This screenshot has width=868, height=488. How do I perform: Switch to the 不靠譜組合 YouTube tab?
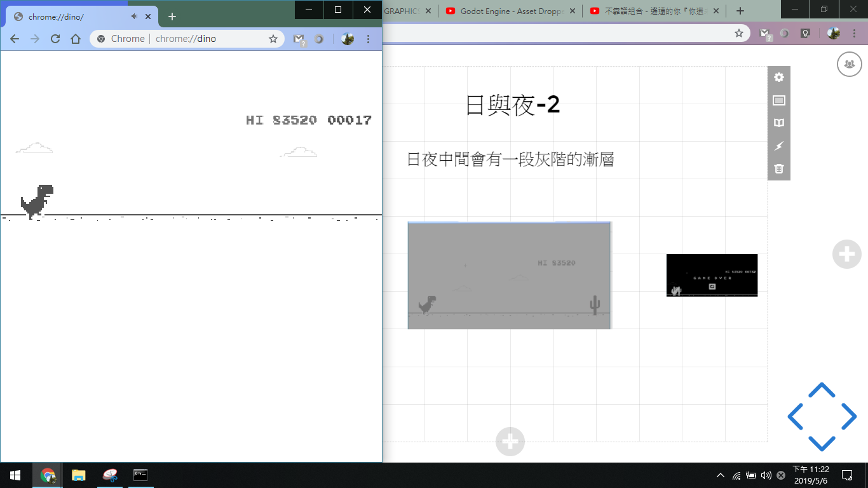pyautogui.click(x=656, y=11)
